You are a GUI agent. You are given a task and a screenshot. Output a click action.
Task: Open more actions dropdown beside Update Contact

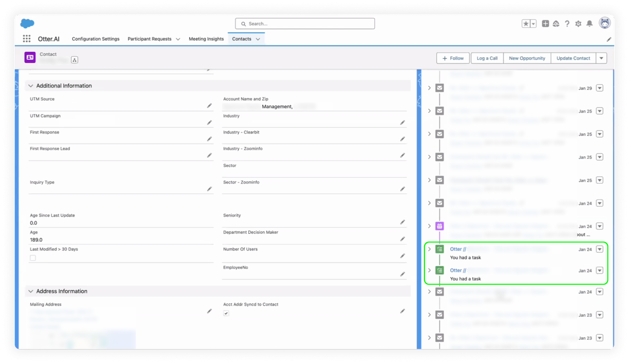[601, 58]
